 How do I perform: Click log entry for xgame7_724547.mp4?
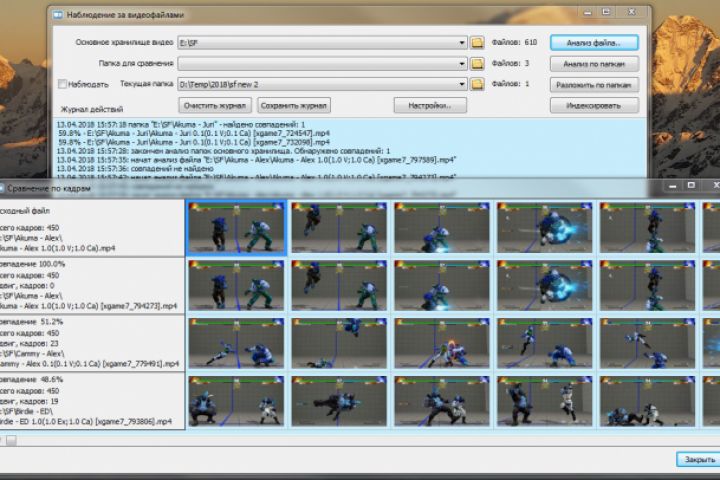pyautogui.click(x=194, y=133)
